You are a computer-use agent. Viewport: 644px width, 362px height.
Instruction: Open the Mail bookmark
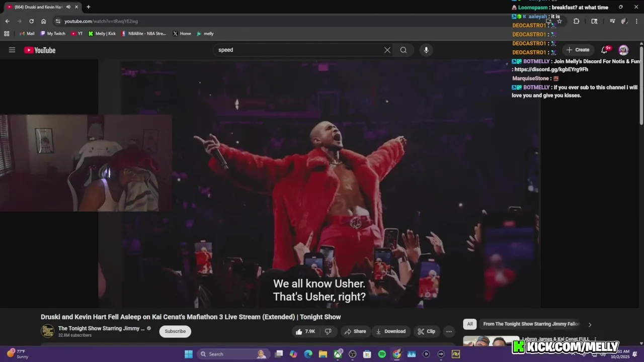click(x=27, y=34)
